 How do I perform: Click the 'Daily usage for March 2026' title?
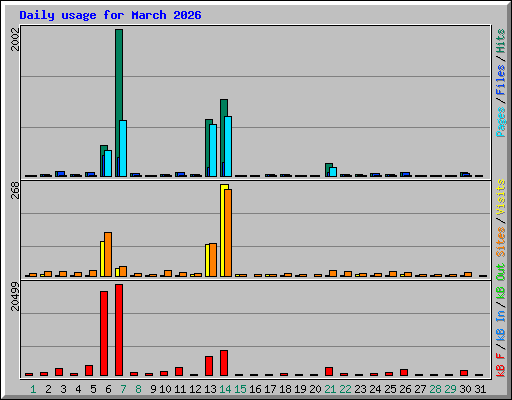(x=110, y=15)
